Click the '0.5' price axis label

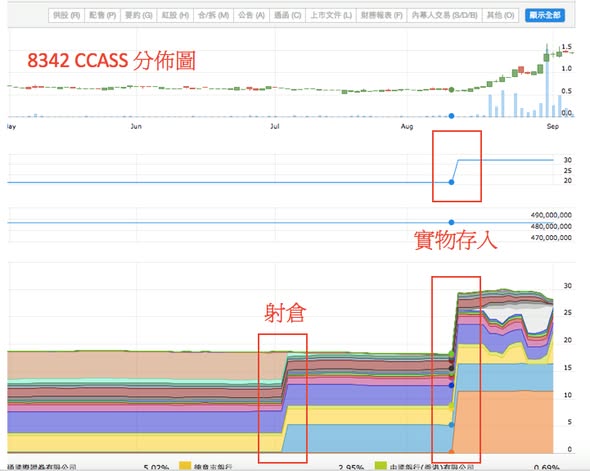(566, 91)
